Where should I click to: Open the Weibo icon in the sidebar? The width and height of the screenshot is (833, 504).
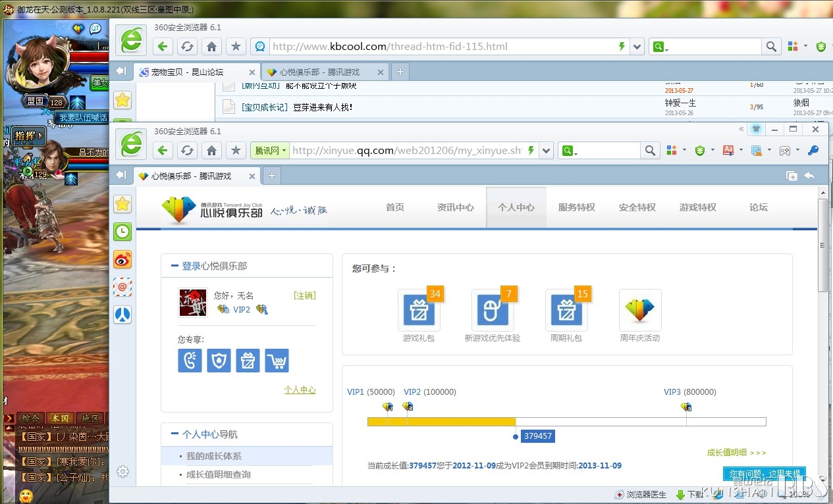pos(122,259)
